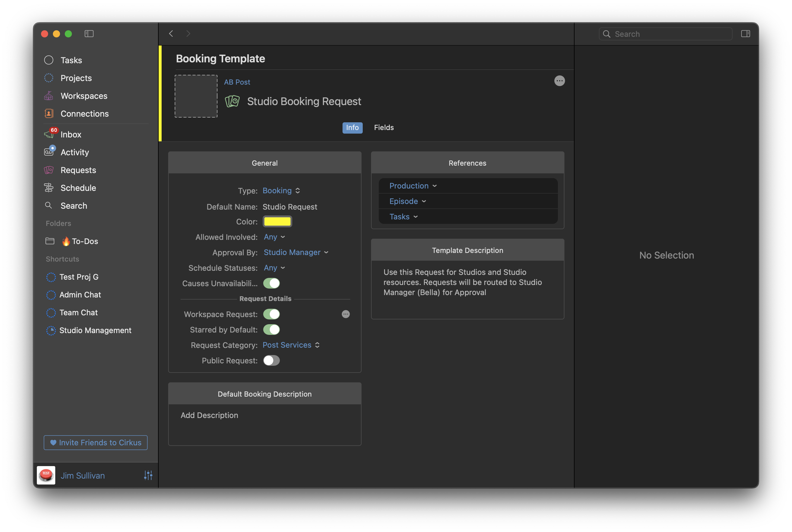
Task: Open the Approval By Studio Manager dropdown
Action: pos(296,252)
